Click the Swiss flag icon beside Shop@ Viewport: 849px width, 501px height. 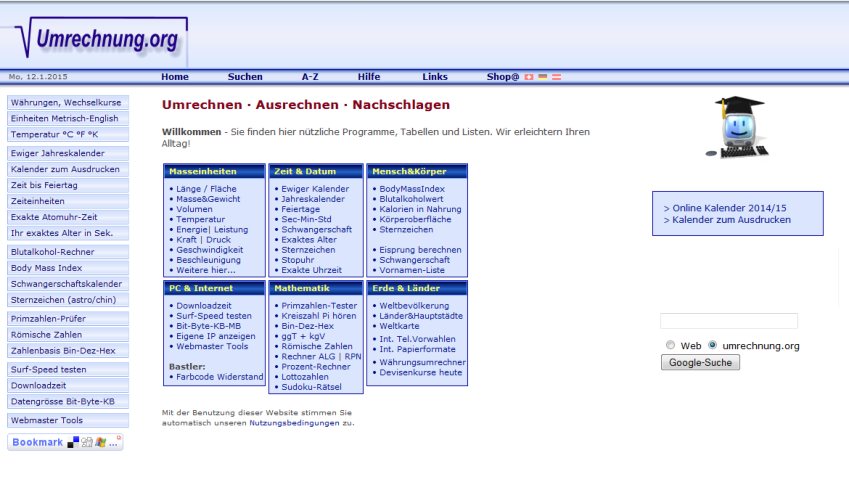pos(529,77)
